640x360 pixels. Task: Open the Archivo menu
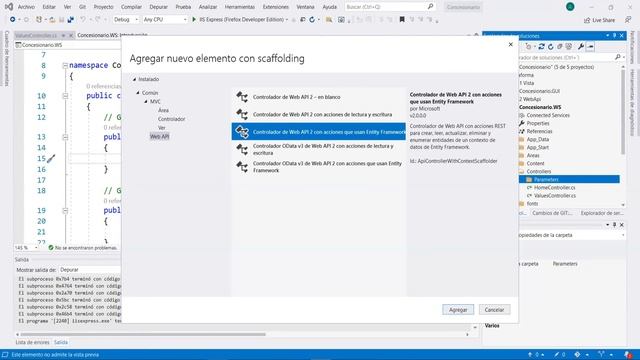[x=26, y=7]
